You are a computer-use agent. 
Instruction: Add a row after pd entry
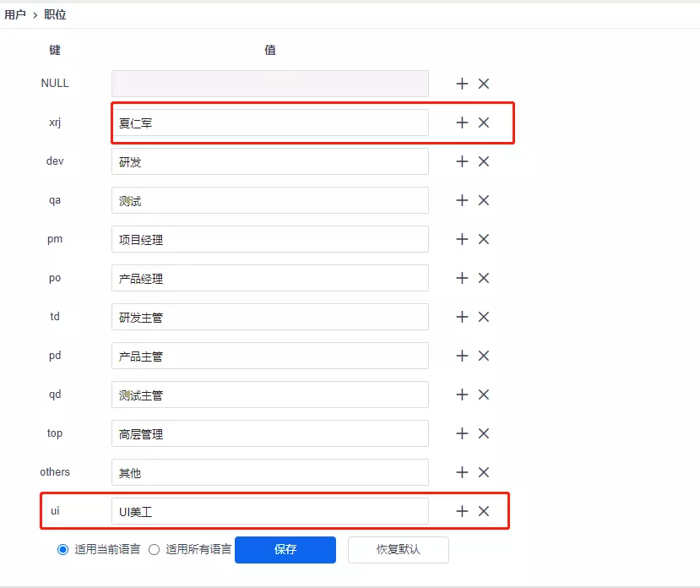pos(462,356)
